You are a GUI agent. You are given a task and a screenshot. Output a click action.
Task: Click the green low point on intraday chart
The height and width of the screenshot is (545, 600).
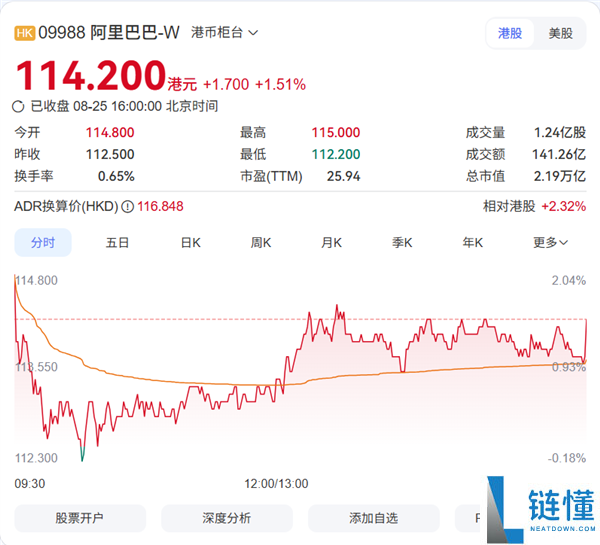click(x=82, y=454)
